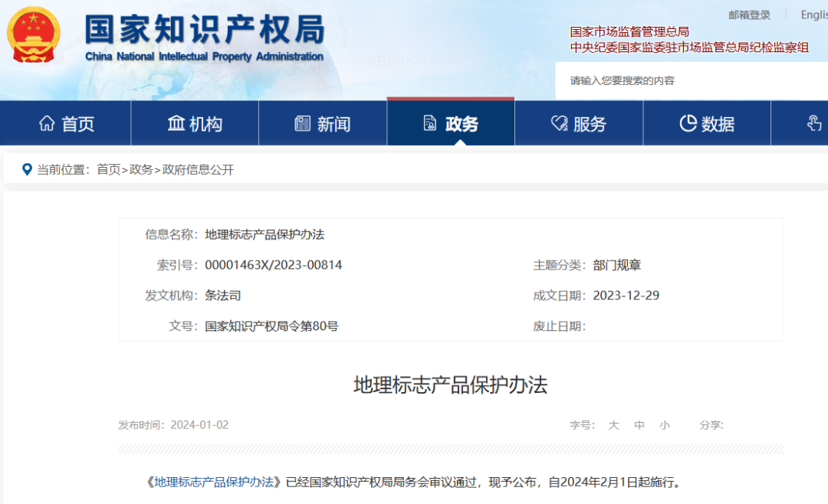828x504 pixels.
Task: Switch to the English site link
Action: click(814, 15)
